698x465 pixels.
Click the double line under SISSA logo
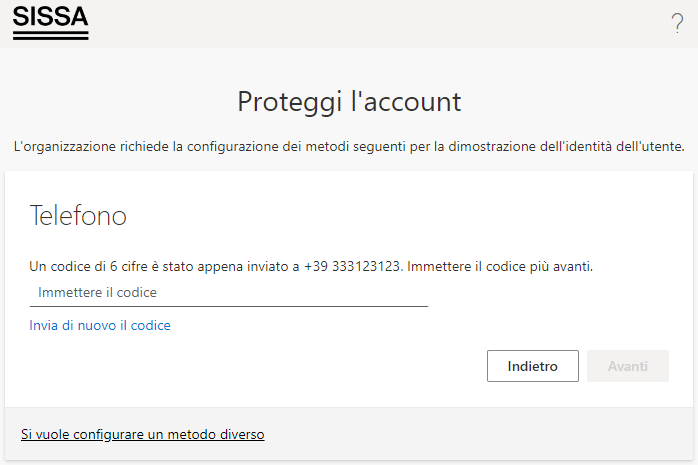click(51, 35)
